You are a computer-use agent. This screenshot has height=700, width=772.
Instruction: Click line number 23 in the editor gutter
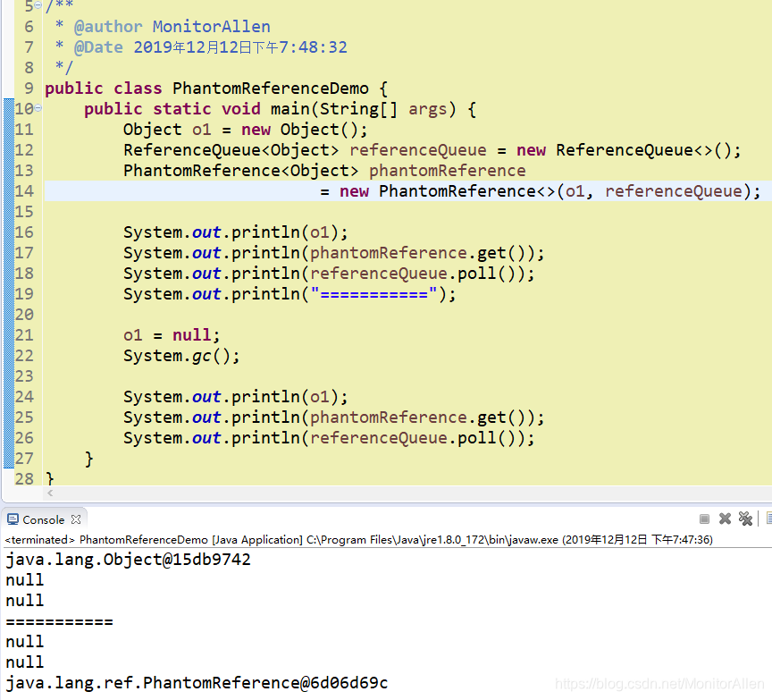tap(24, 376)
